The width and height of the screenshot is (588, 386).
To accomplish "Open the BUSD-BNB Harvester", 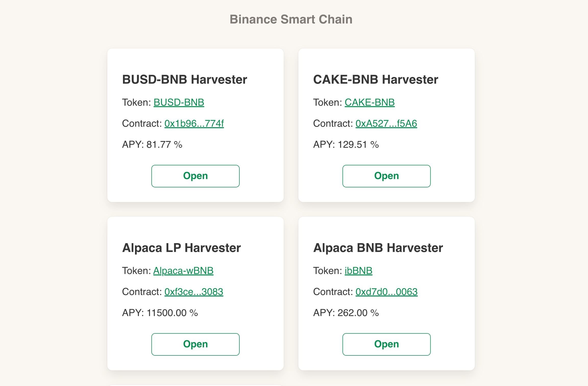I will pos(195,176).
